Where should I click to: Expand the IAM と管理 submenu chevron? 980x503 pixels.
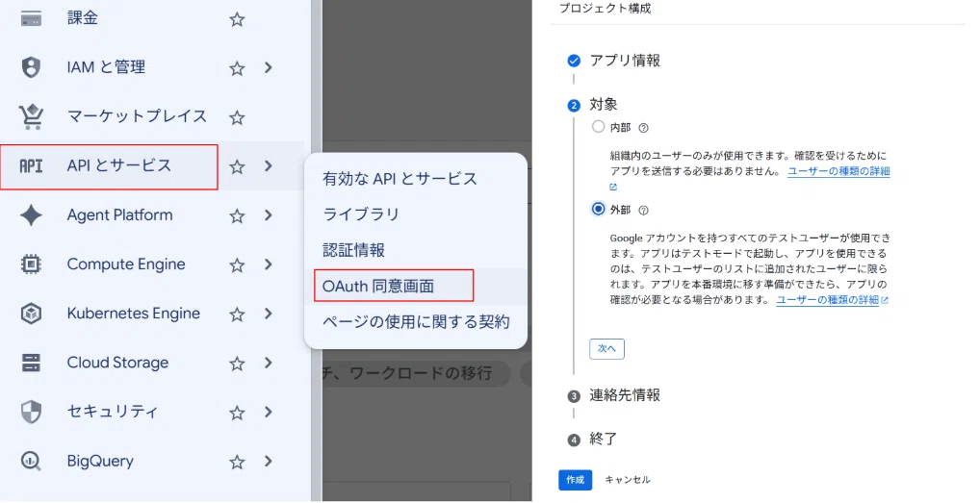pyautogui.click(x=269, y=67)
